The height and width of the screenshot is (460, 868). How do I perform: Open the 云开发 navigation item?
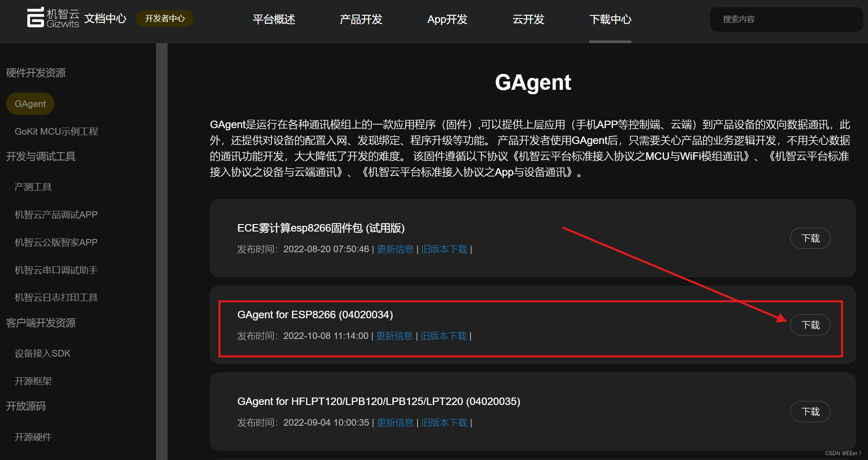(x=529, y=19)
